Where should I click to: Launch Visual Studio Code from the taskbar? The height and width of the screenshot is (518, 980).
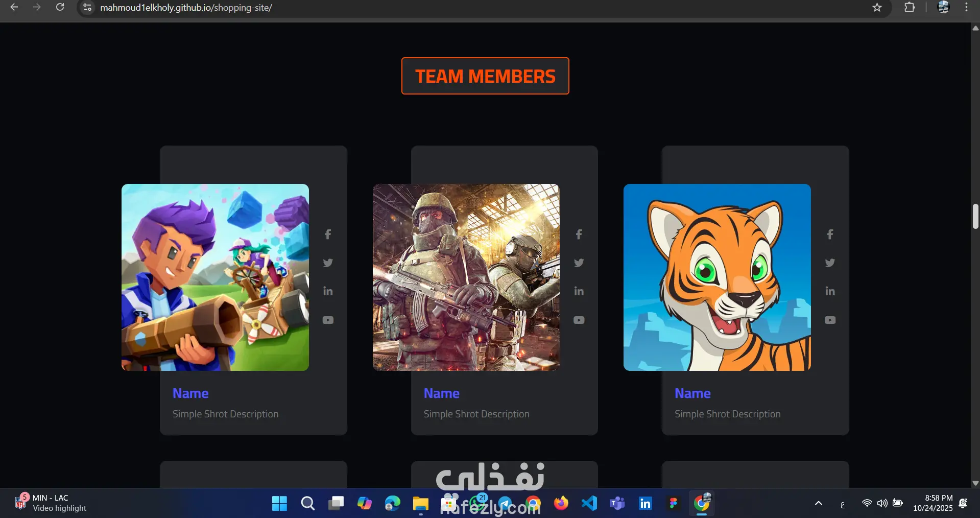pyautogui.click(x=589, y=504)
